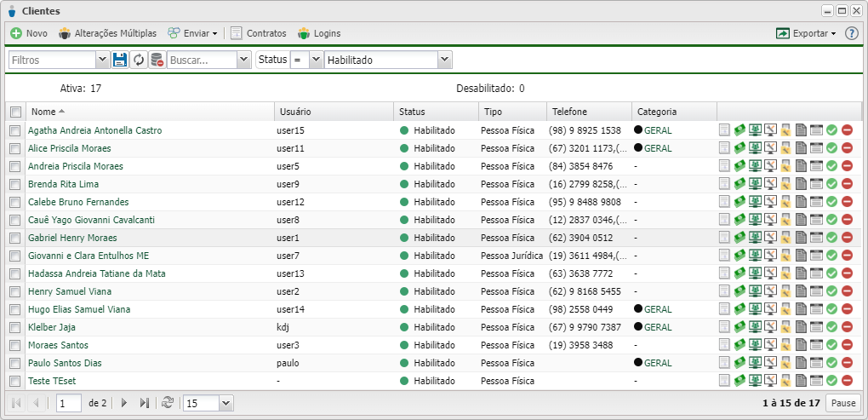Click the Buscar search input field
868x420 pixels.
201,60
